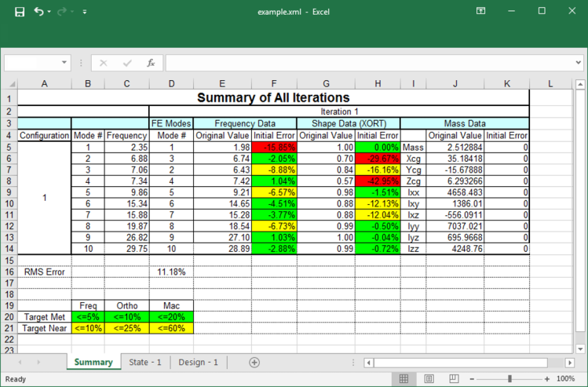Viewport: 588px width, 387px height.
Task: Switch to Page Break Preview icon
Action: 454,378
